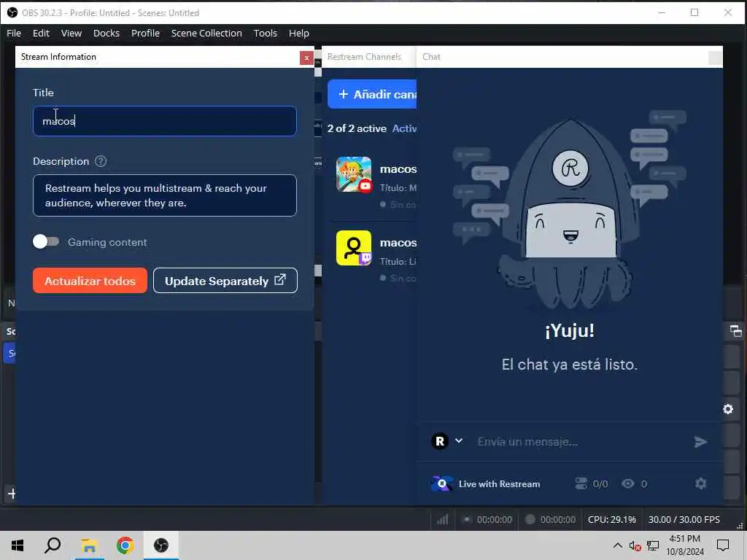Click the Title input field
Screen dimensions: 747x560
click(165, 121)
